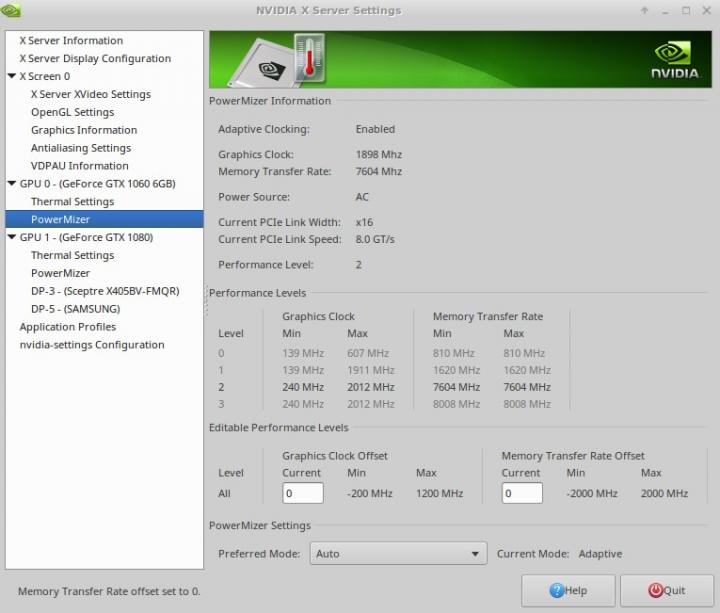This screenshot has height=613, width=720.
Task: Click the status message 'Memory Transfer Rate offset set to 0.'
Action: click(x=109, y=591)
